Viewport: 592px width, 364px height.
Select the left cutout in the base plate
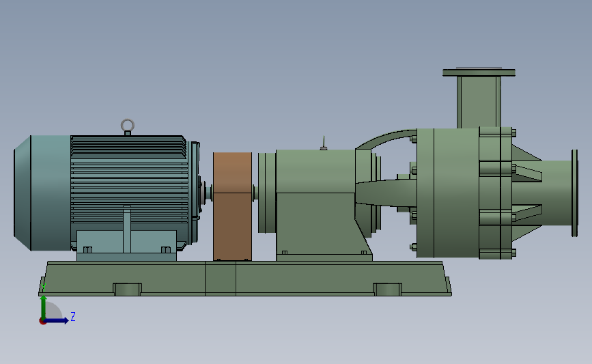tap(128, 290)
